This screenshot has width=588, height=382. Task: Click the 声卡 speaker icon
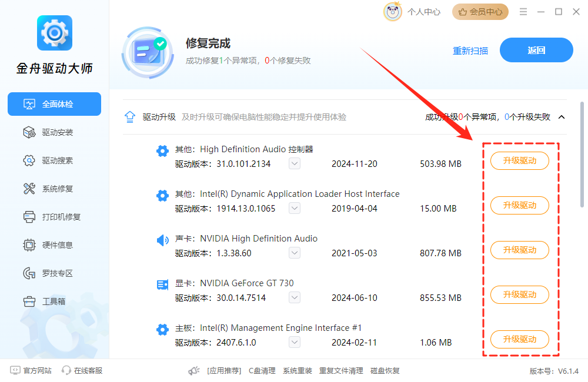[x=162, y=240]
